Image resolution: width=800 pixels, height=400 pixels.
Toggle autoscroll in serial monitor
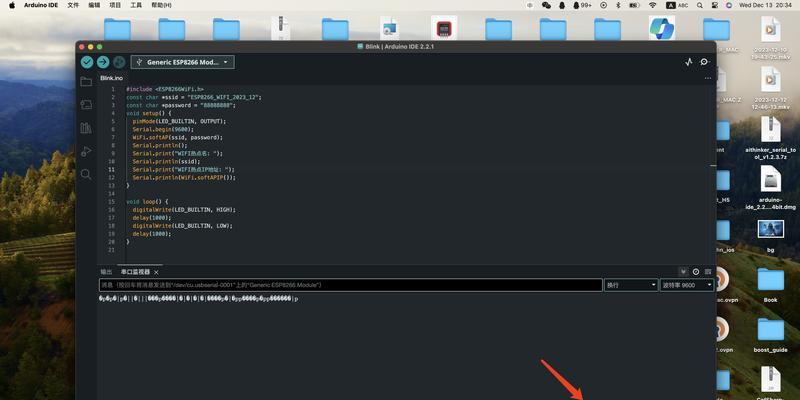pyautogui.click(x=684, y=272)
